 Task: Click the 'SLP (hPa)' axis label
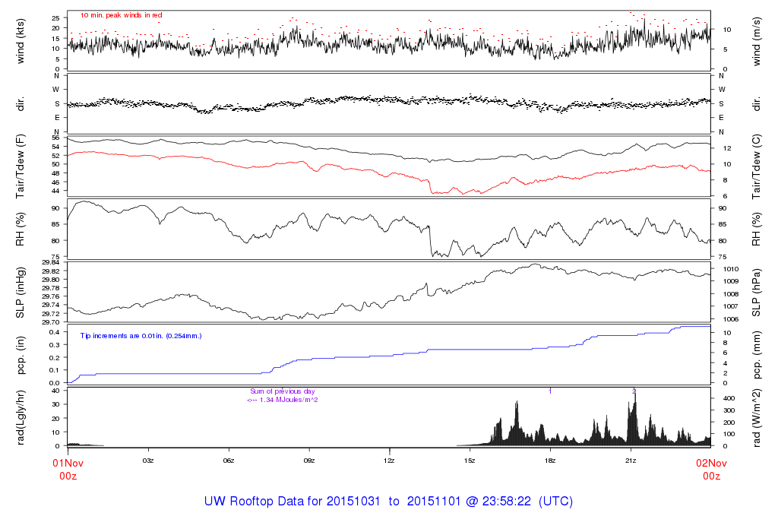[756, 293]
